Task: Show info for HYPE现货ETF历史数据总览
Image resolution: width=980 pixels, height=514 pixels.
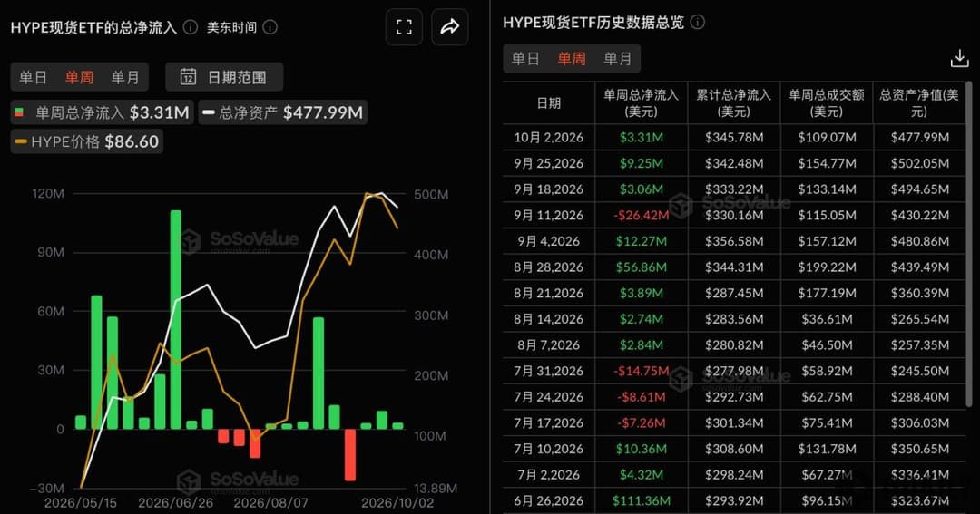Action: [698, 23]
